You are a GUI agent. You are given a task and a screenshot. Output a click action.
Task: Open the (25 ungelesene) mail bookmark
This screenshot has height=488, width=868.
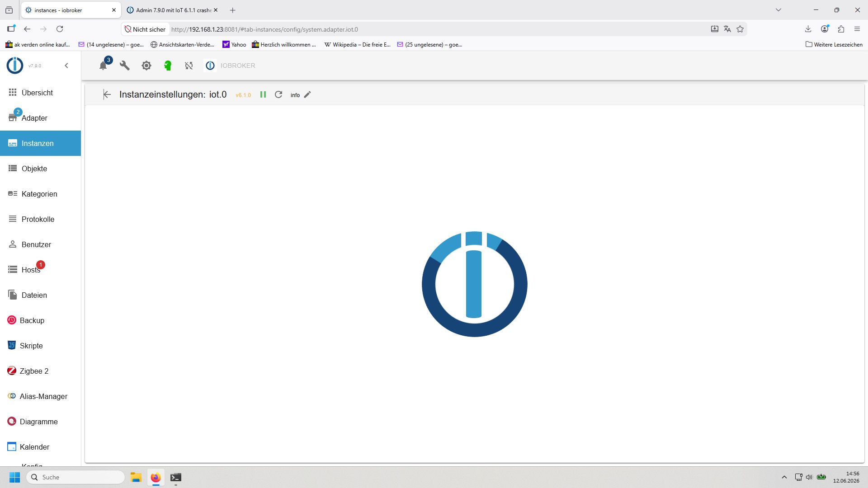(x=429, y=44)
